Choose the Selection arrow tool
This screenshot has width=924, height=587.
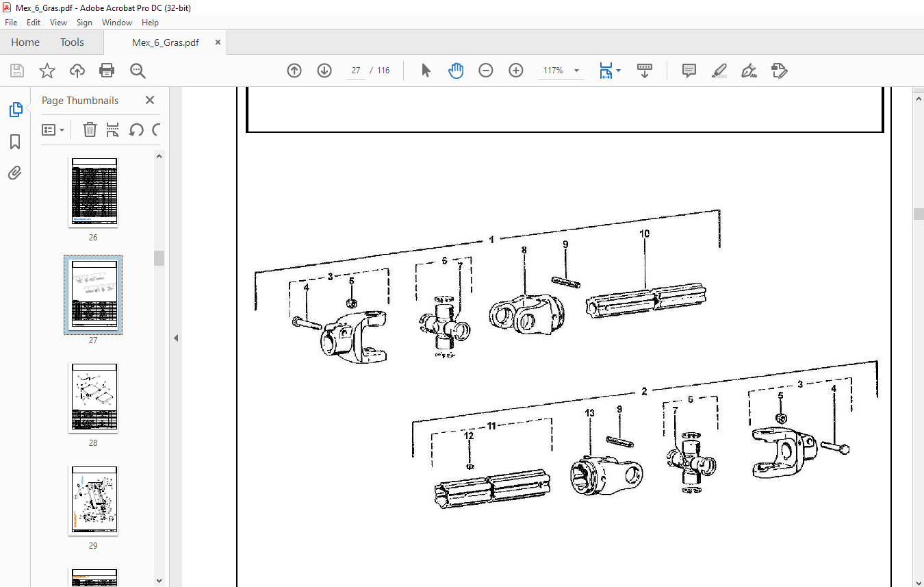[x=426, y=71]
